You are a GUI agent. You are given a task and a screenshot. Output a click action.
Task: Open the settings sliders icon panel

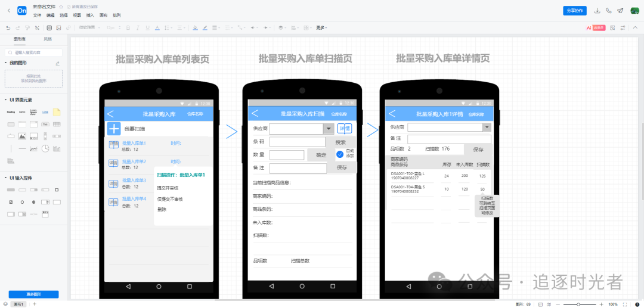coord(623,28)
